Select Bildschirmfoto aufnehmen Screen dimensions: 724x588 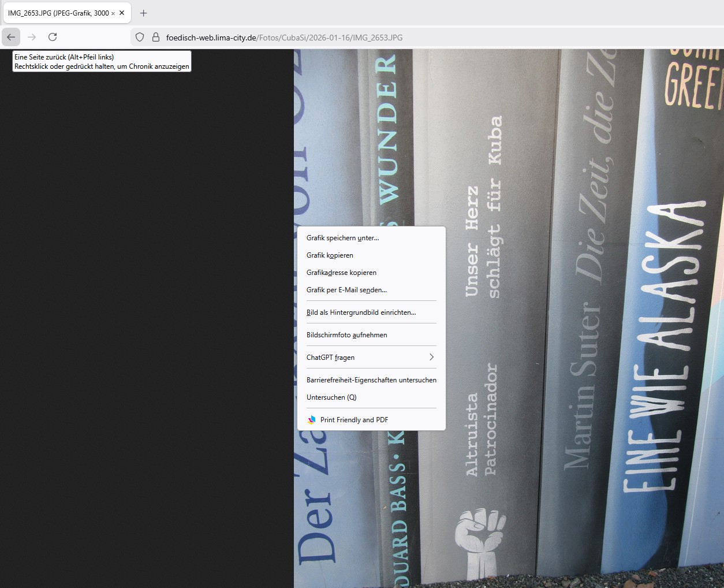[x=346, y=335]
